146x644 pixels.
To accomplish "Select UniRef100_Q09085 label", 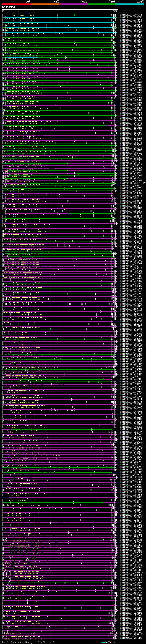I will pyautogui.click(x=131, y=123).
